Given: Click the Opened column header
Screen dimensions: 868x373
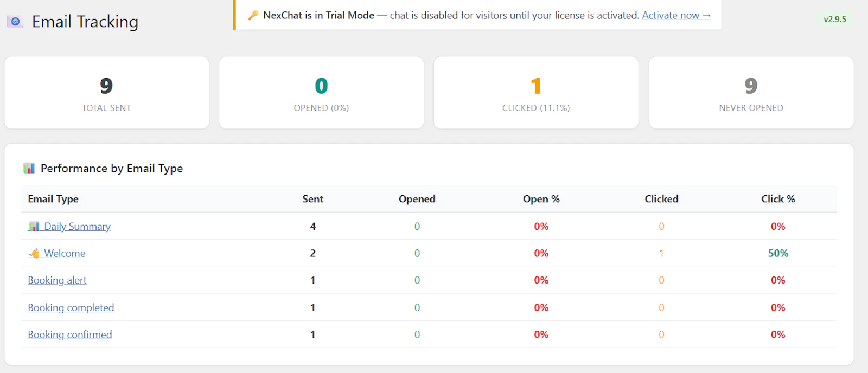Looking at the screenshot, I should 417,199.
